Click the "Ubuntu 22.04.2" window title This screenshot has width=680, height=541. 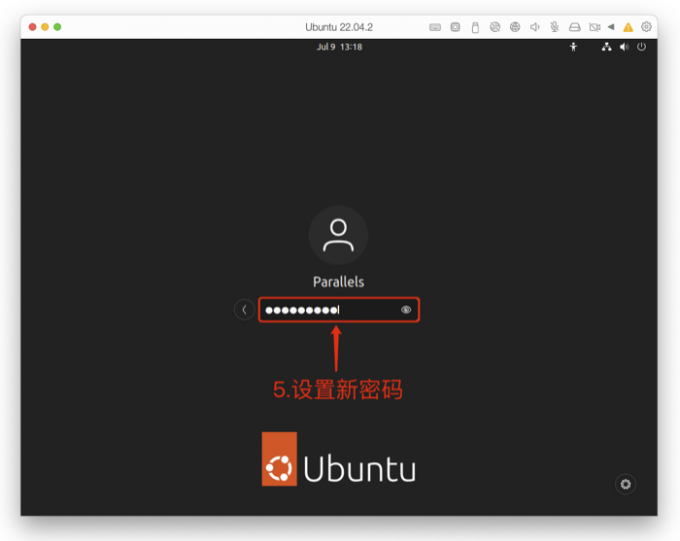(339, 27)
